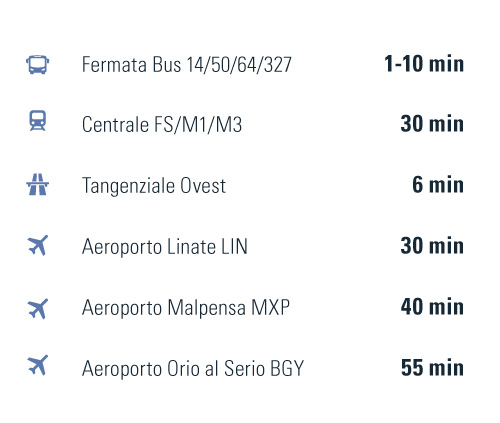Image resolution: width=500 pixels, height=423 pixels.
Task: Select Aeroporto Orio al Serio BGY label
Action: click(x=193, y=368)
